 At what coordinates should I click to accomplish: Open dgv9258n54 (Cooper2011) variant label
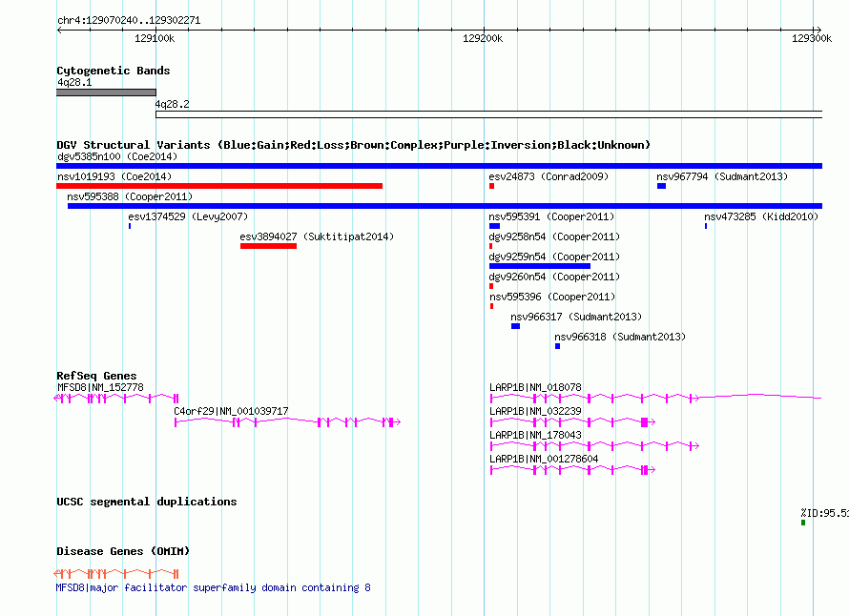coord(554,236)
